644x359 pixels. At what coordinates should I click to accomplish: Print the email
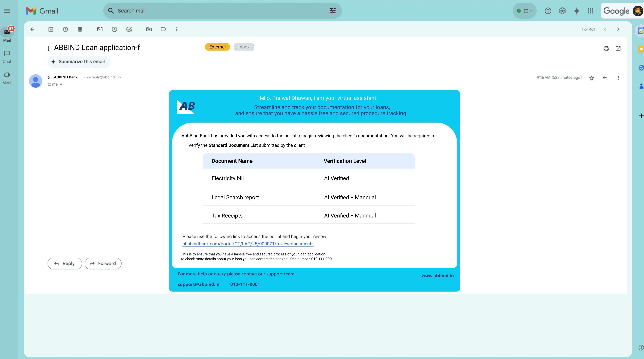pos(607,49)
